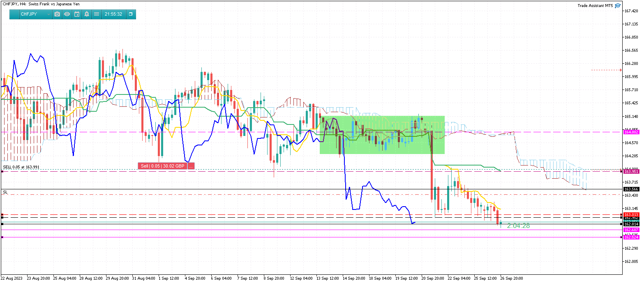The height and width of the screenshot is (283, 644).
Task: Click the 163.566 black price tag
Action: (x=631, y=189)
